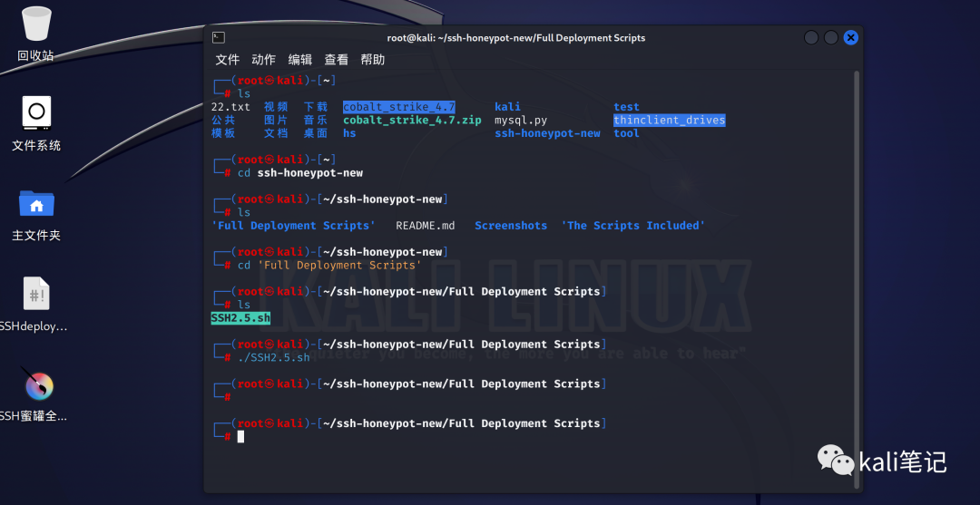Click the terminal window title text
980x505 pixels.
click(x=515, y=38)
